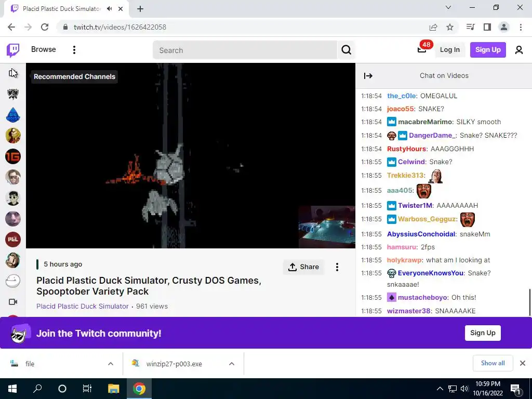Open the three-dot menu beside Browse
The width and height of the screenshot is (532, 399).
[x=74, y=50]
